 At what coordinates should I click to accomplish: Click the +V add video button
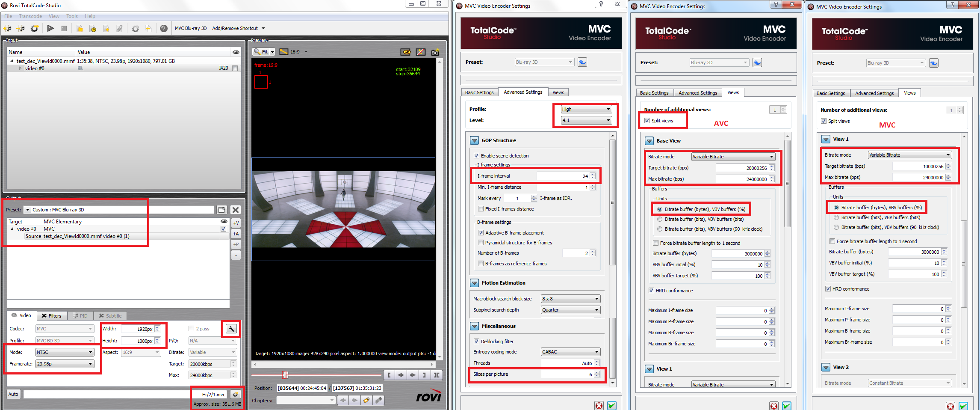tap(236, 223)
